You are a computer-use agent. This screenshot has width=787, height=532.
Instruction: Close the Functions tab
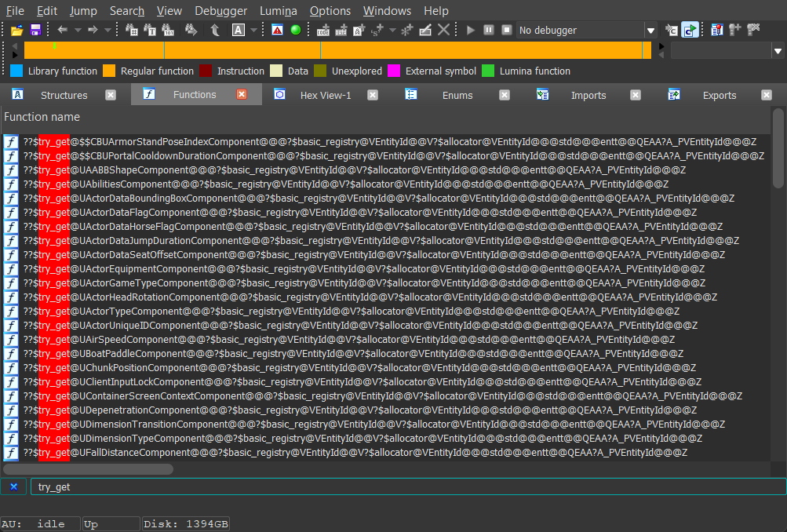242,94
